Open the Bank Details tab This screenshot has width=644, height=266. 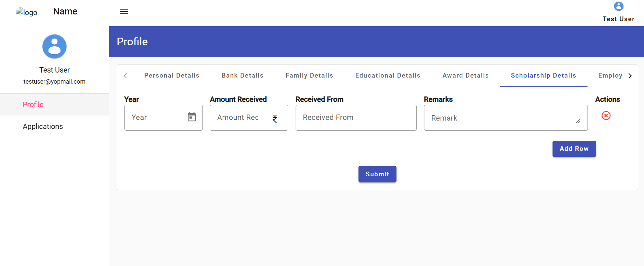point(242,76)
